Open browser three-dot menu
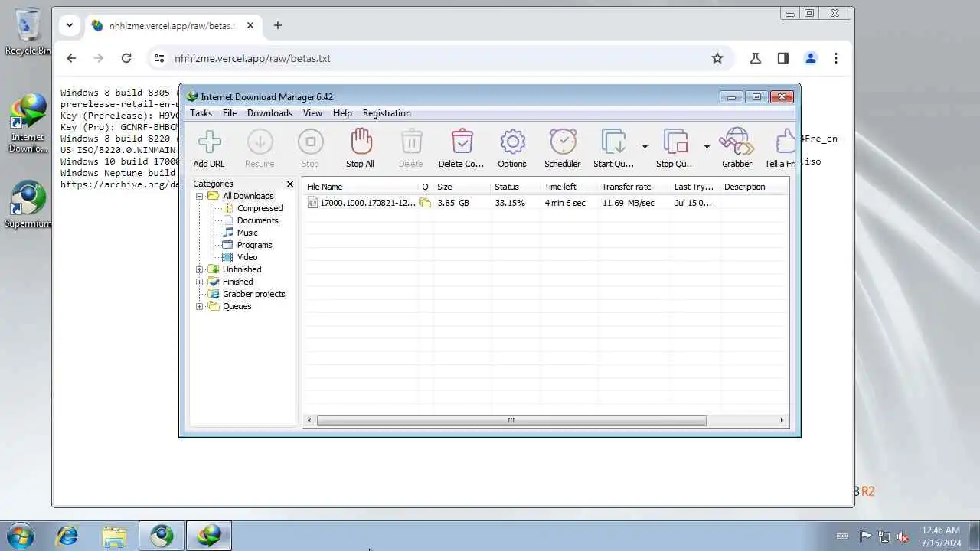The width and height of the screenshot is (980, 551). pos(836,58)
